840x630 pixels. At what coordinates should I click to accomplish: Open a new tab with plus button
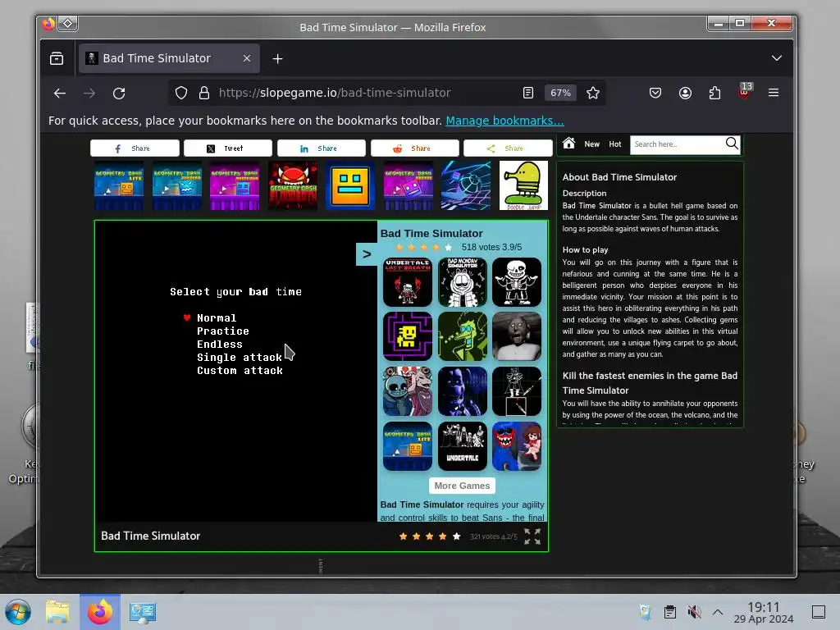pos(277,59)
